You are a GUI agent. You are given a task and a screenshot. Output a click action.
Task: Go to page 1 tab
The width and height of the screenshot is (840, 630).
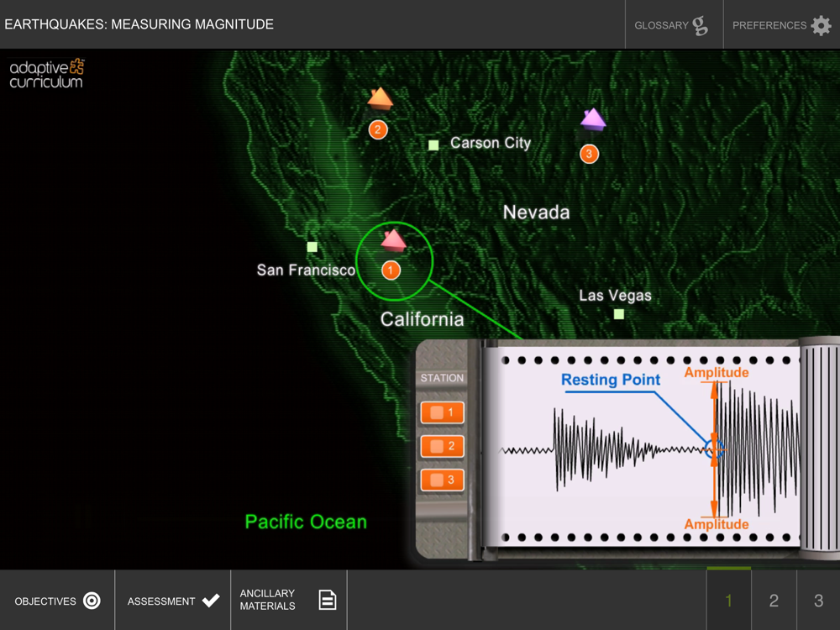[x=728, y=601]
